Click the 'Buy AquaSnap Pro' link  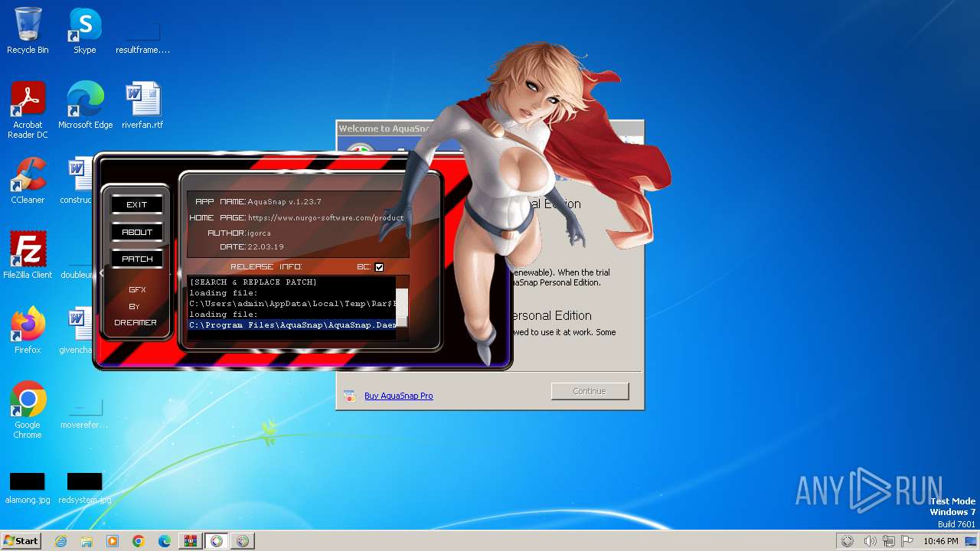[x=398, y=396]
